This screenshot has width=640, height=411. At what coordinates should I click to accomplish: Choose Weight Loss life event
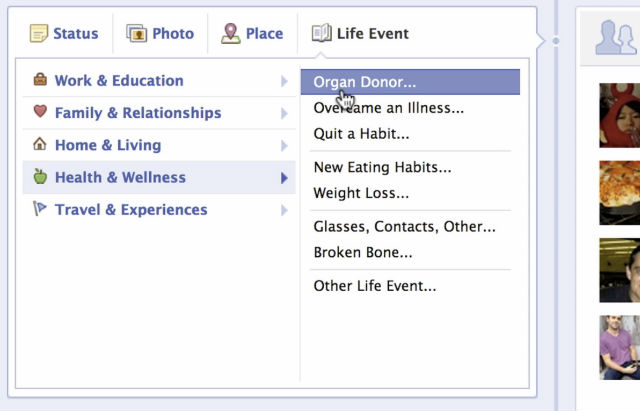coord(361,193)
